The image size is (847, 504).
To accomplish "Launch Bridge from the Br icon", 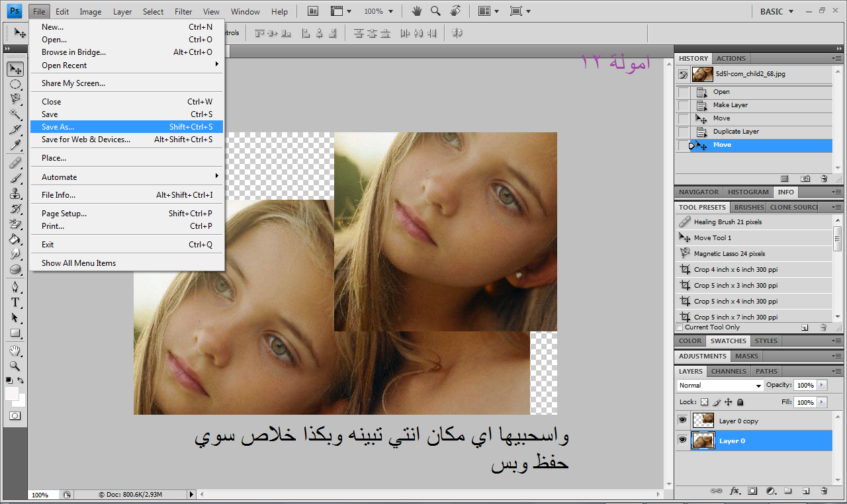I will 313,11.
